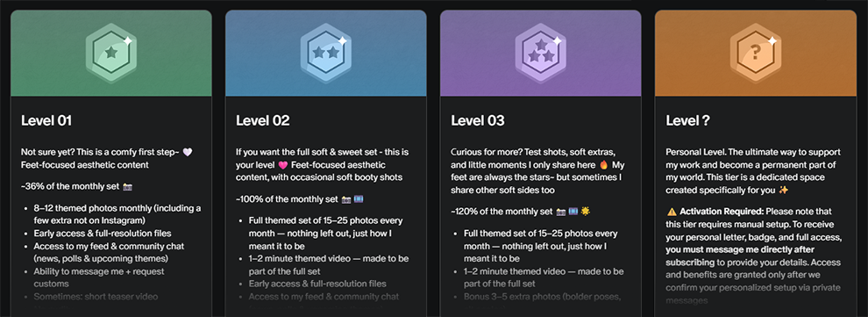The height and width of the screenshot is (317, 868).
Task: Click the purple heart emoji in Level 01
Action: (188, 152)
